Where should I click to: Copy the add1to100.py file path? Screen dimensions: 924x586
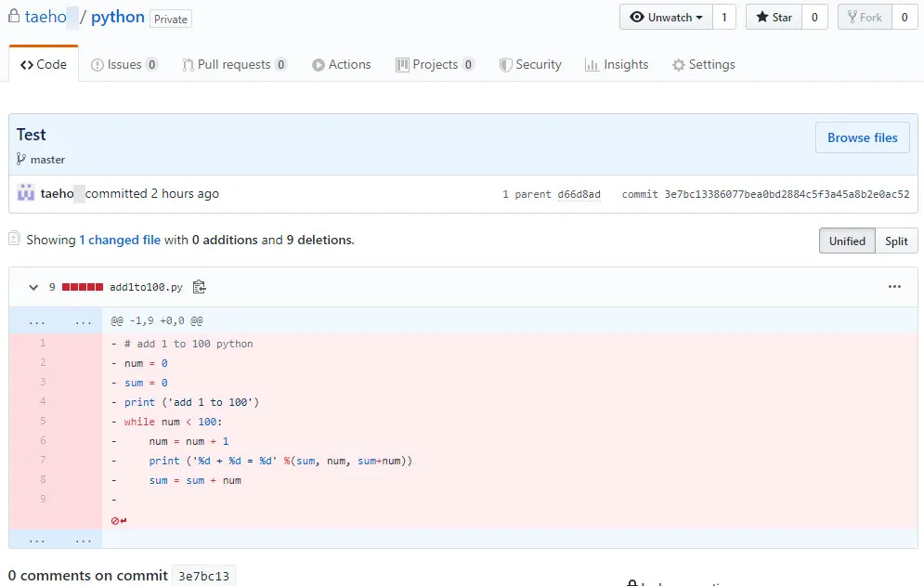click(199, 287)
